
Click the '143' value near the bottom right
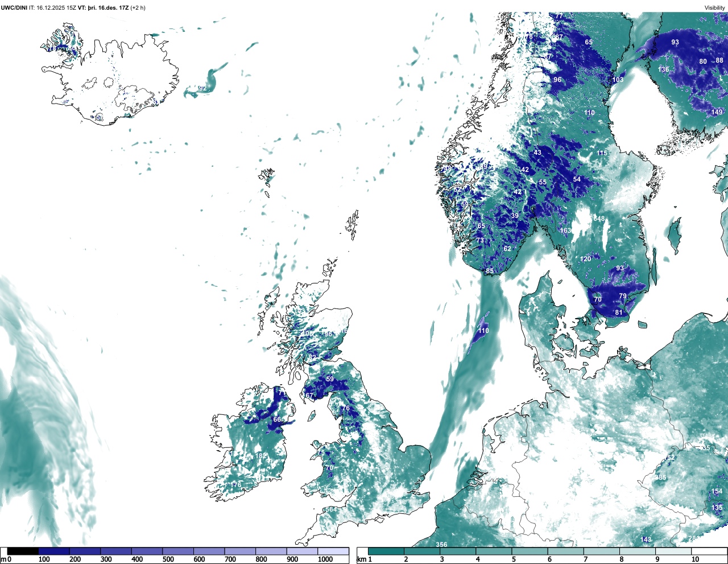pyautogui.click(x=646, y=540)
